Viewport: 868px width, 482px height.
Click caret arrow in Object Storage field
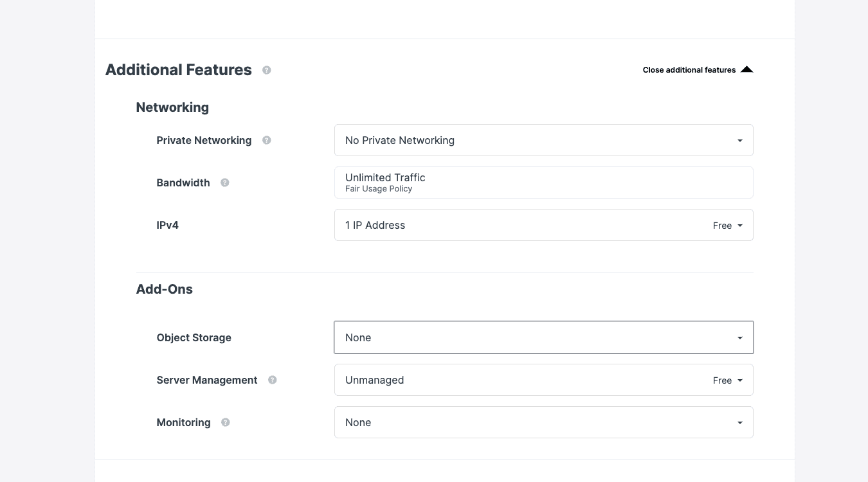click(739, 338)
